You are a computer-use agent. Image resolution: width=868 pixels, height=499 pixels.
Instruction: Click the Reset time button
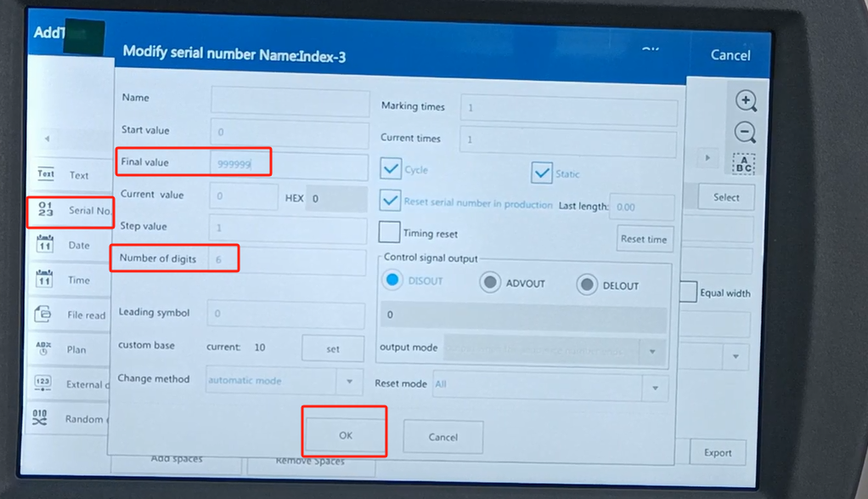[645, 239]
